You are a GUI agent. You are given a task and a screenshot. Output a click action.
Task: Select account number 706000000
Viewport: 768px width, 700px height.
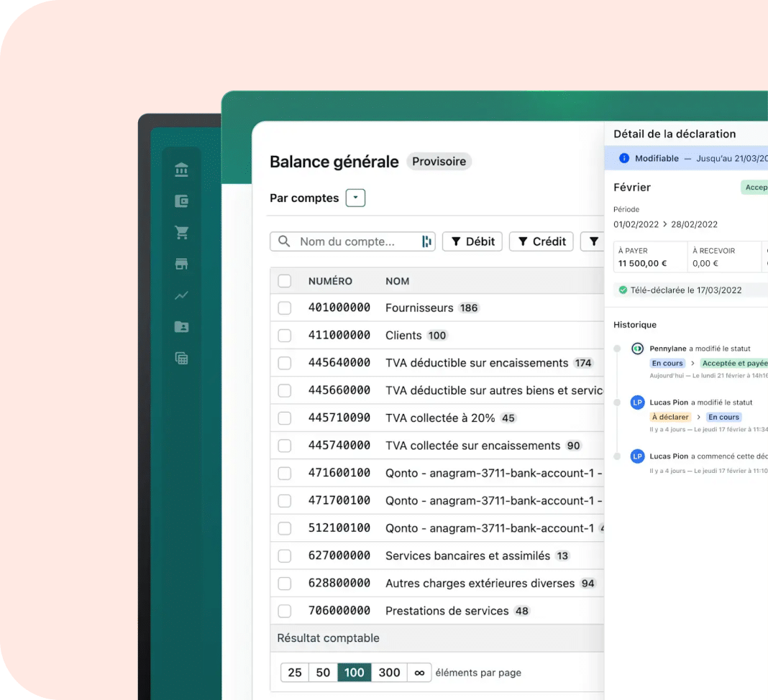point(339,610)
